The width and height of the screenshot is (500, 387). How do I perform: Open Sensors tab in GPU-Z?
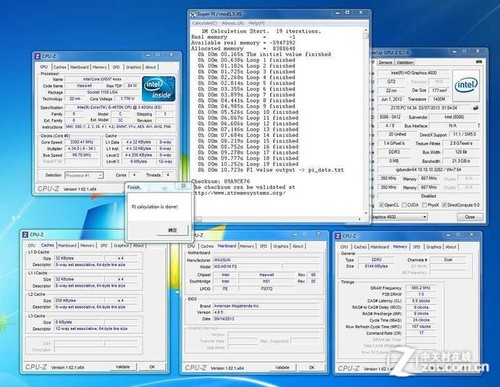(x=385, y=62)
